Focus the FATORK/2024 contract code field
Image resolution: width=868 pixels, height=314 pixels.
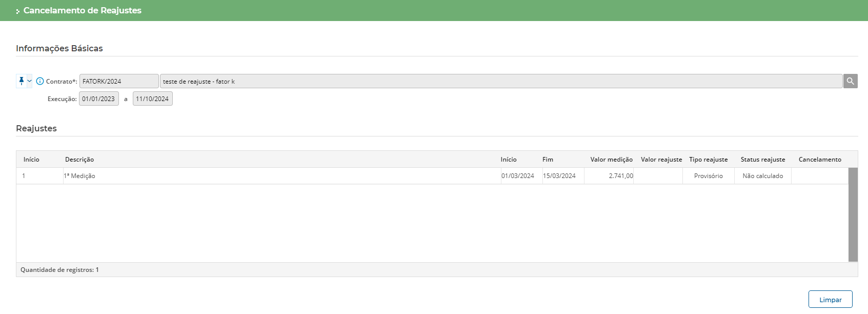[x=118, y=81]
